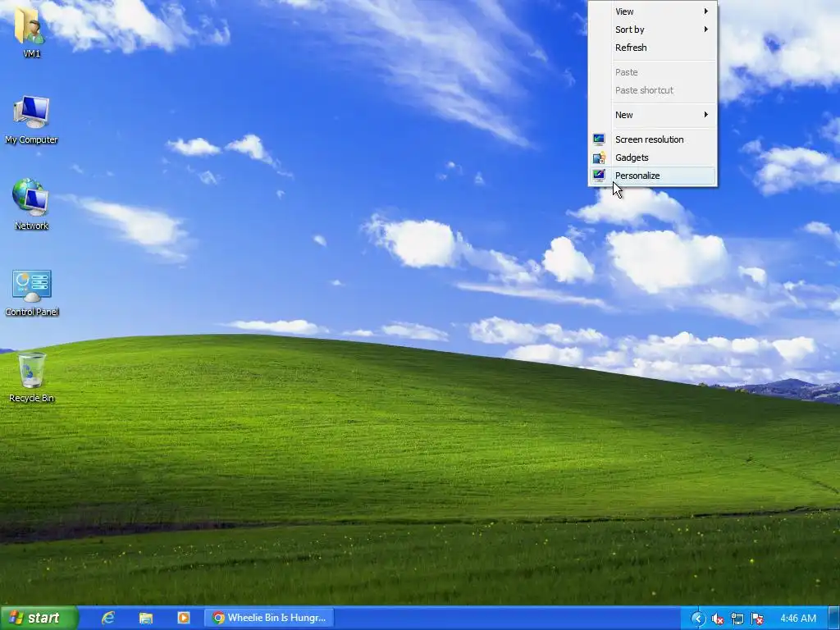
Task: Open the Action Center flag tray icon
Action: point(757,619)
